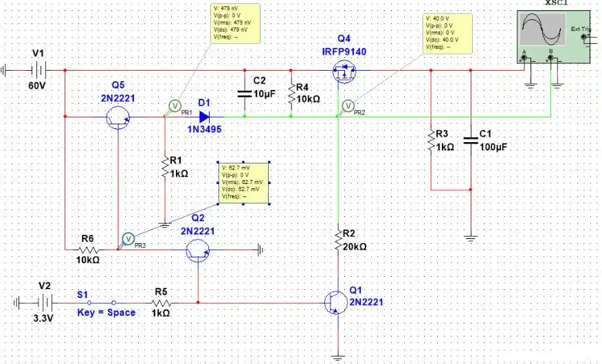Click the PR2 readout showing 40.0 V
Screen dimensions: 602x364
pyautogui.click(x=447, y=34)
